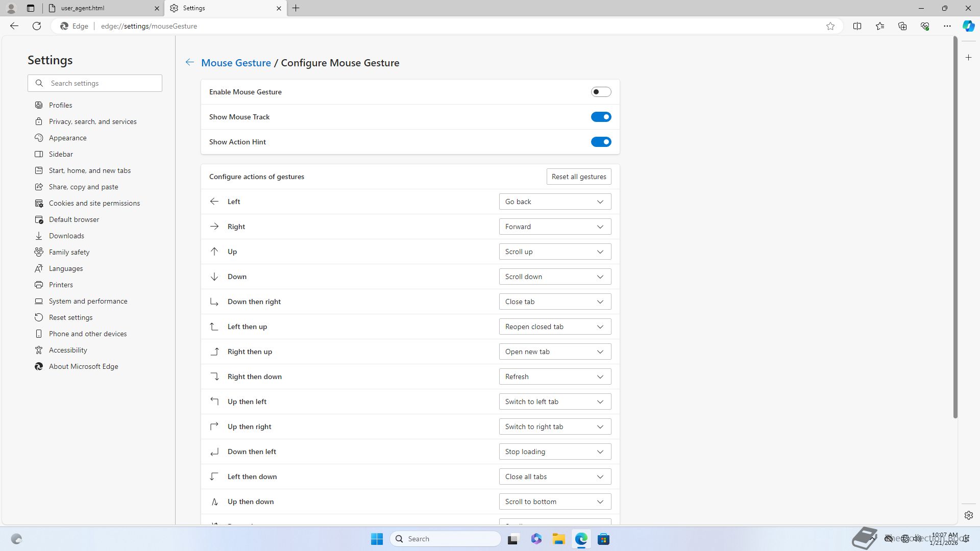This screenshot has height=551, width=980.
Task: Disable the Show Action Hint toggle
Action: coord(601,142)
